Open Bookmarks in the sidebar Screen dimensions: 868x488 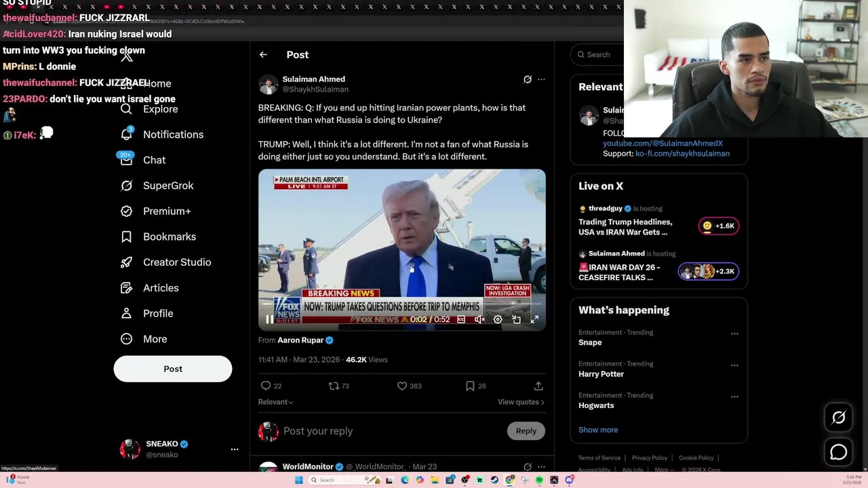click(170, 237)
